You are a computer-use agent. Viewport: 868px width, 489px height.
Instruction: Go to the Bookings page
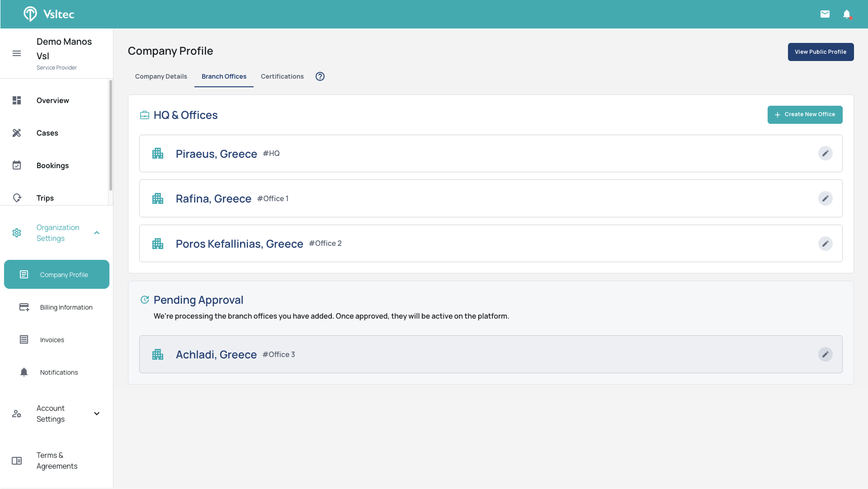point(52,165)
